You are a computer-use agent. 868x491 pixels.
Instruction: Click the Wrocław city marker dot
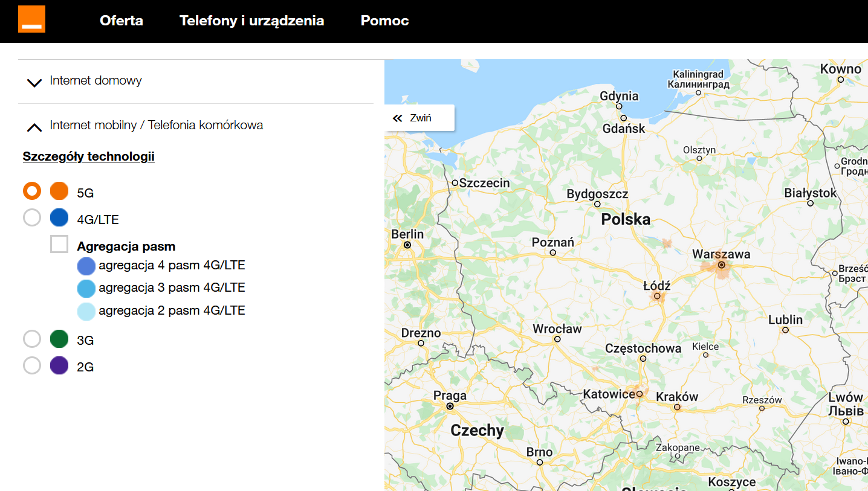click(557, 339)
